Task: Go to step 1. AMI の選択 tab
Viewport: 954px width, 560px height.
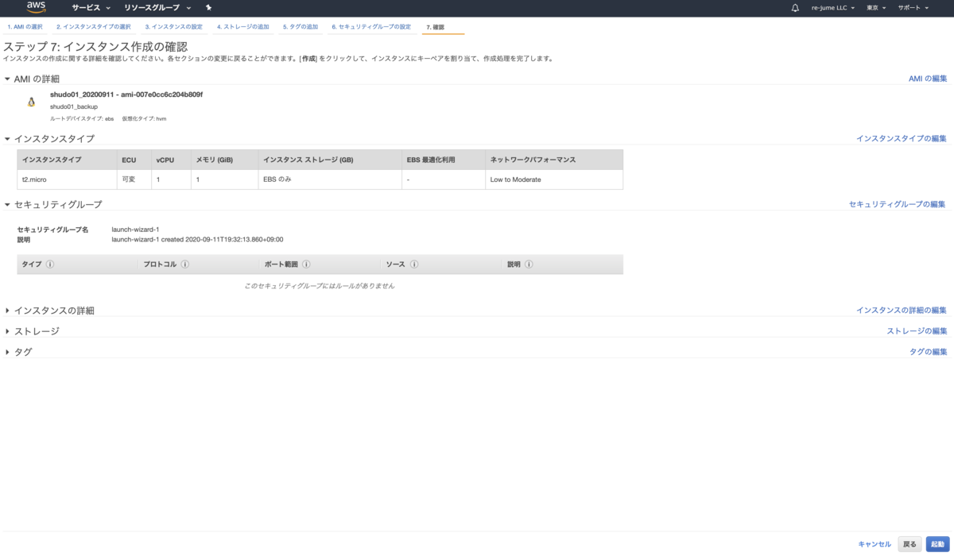Action: click(x=25, y=27)
